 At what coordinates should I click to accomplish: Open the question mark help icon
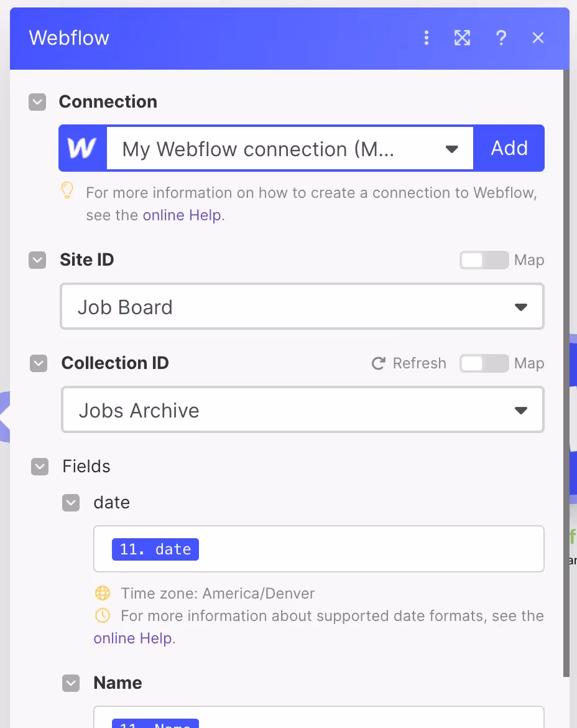(x=501, y=37)
